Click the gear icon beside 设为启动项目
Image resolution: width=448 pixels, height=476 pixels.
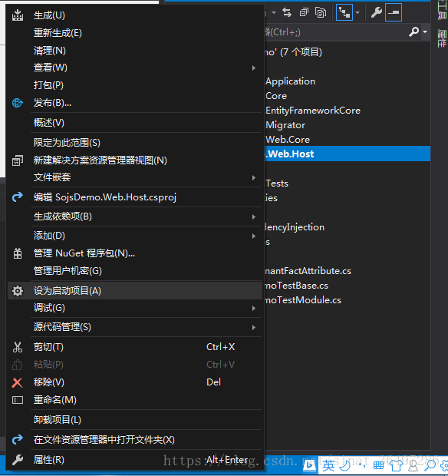pyautogui.click(x=18, y=291)
